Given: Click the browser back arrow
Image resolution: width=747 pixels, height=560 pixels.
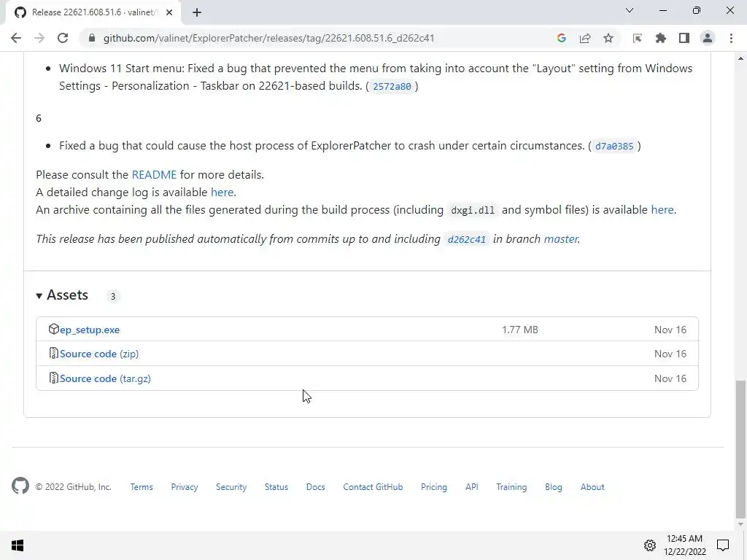Looking at the screenshot, I should coord(16,38).
